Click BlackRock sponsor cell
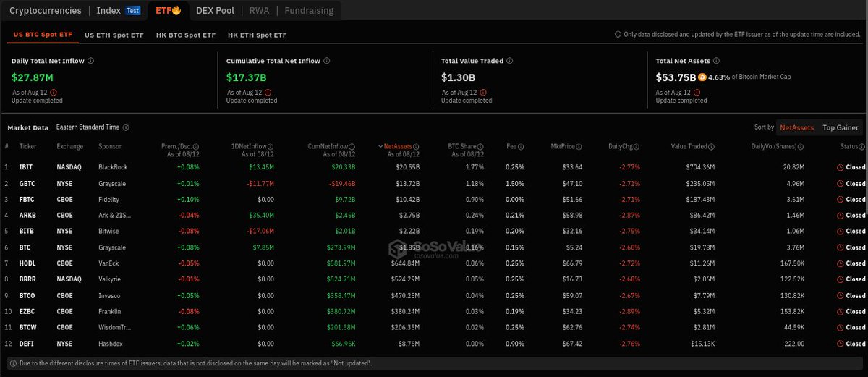Viewport: 868px width, 377px height. coord(112,167)
